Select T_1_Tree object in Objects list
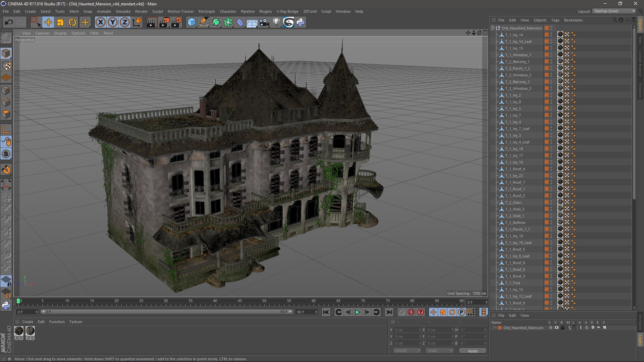The height and width of the screenshot is (362, 644). click(x=513, y=283)
